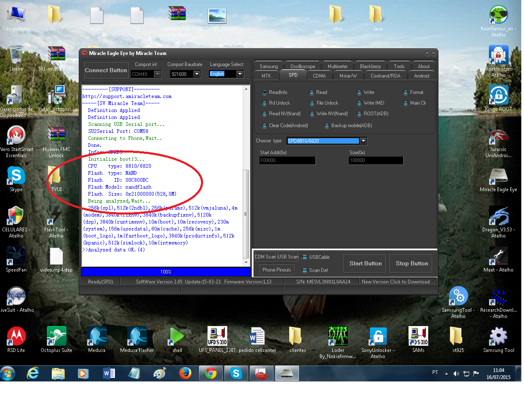The height and width of the screenshot is (420, 525).
Task: Open the Huawei FMC Unlock archive
Action: (57, 136)
